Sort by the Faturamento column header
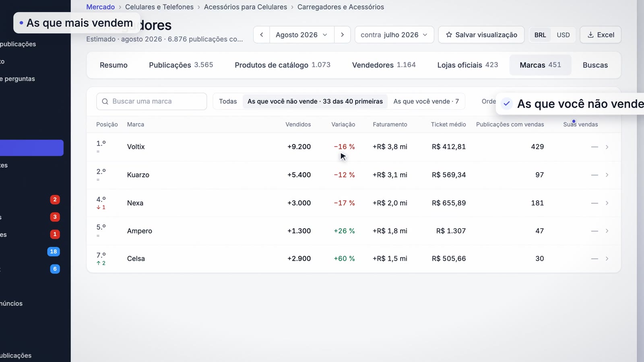The image size is (644, 362). tap(390, 125)
